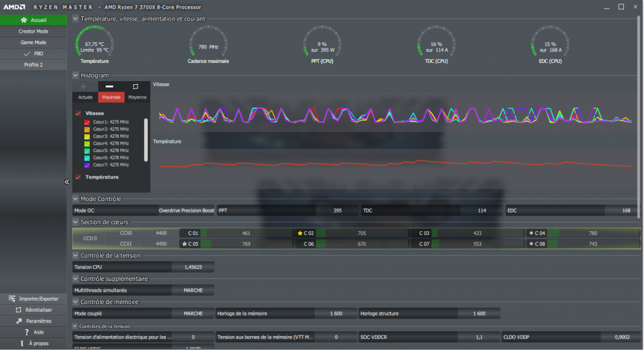This screenshot has width=644, height=350.
Task: Click the Réinitialiser reset icon
Action: tap(18, 310)
